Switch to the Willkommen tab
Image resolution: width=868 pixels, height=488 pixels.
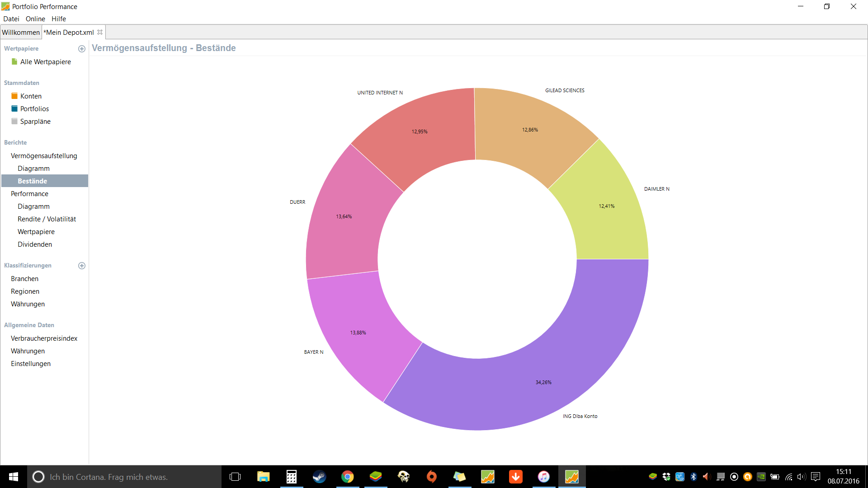point(21,33)
